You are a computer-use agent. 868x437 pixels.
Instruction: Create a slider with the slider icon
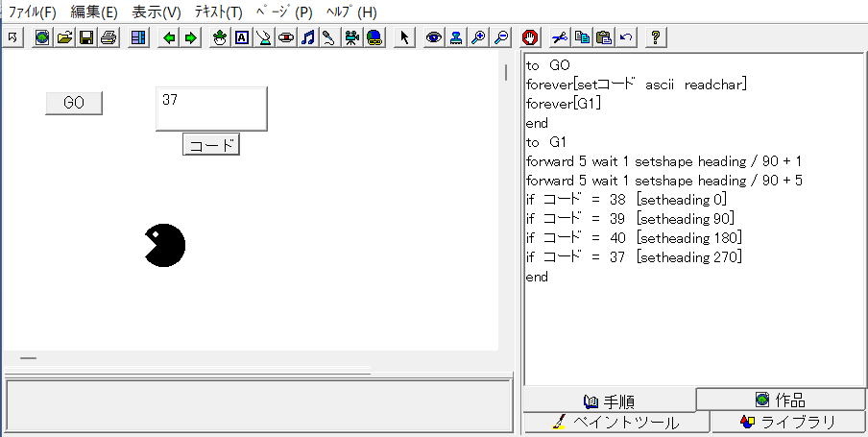click(264, 37)
